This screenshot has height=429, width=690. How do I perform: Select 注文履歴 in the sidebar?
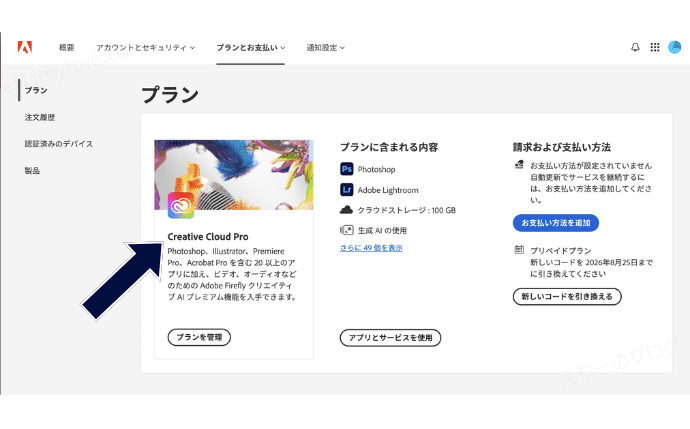click(x=40, y=117)
